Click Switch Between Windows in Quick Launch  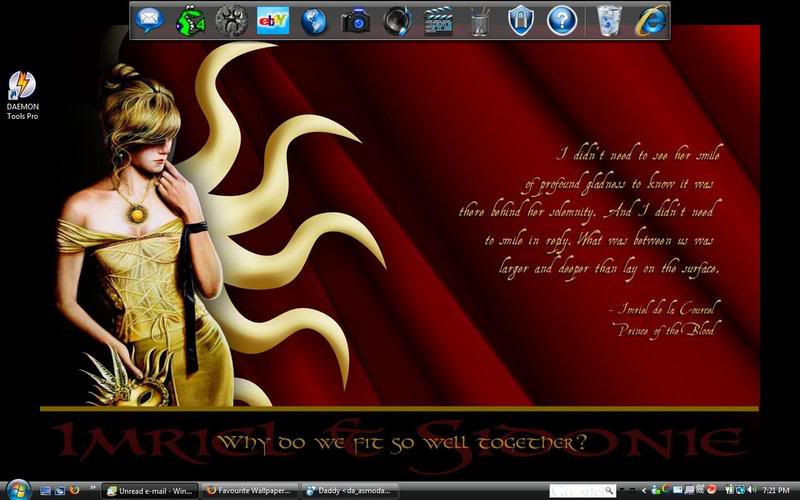click(x=60, y=491)
